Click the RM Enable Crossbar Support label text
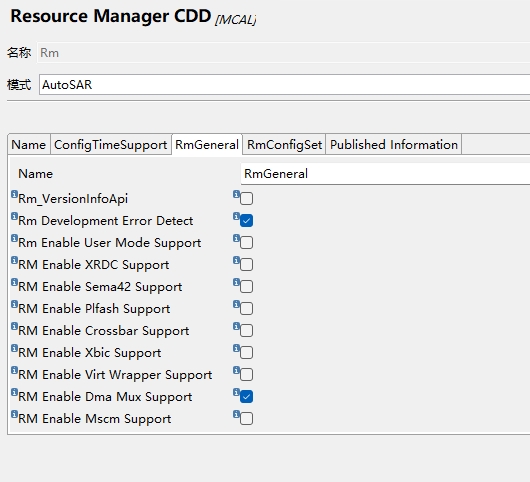 [x=103, y=331]
